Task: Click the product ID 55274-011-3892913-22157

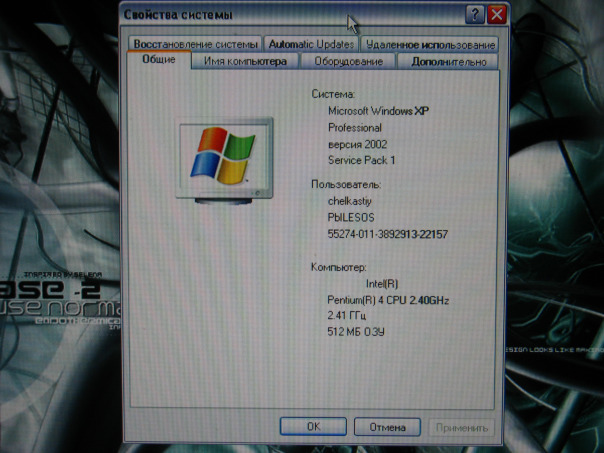Action: pyautogui.click(x=388, y=234)
